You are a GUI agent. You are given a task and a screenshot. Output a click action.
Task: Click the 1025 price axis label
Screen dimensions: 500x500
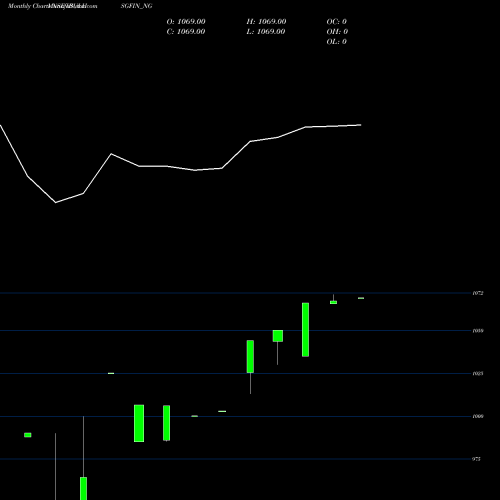tap(478, 373)
